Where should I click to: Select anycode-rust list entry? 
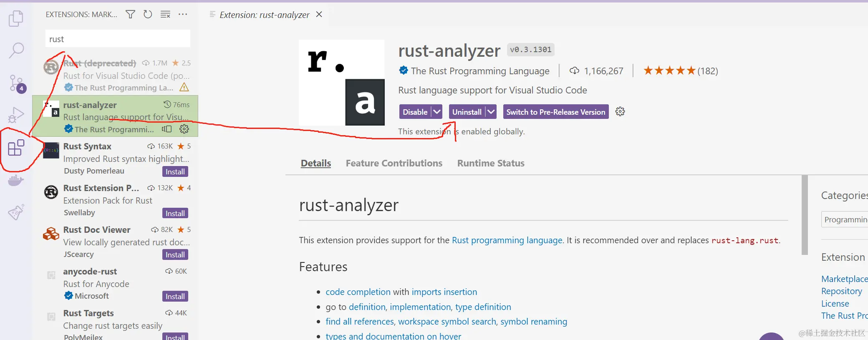pyautogui.click(x=115, y=283)
